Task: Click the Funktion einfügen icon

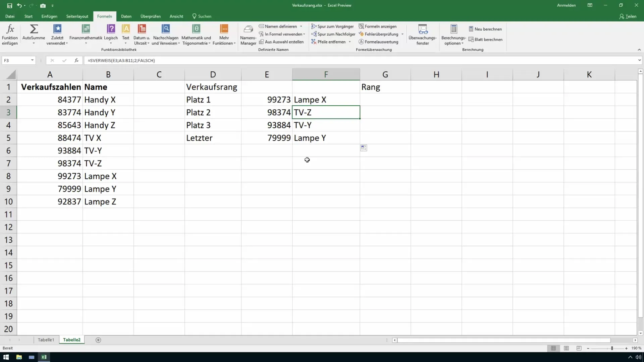Action: 10,34
